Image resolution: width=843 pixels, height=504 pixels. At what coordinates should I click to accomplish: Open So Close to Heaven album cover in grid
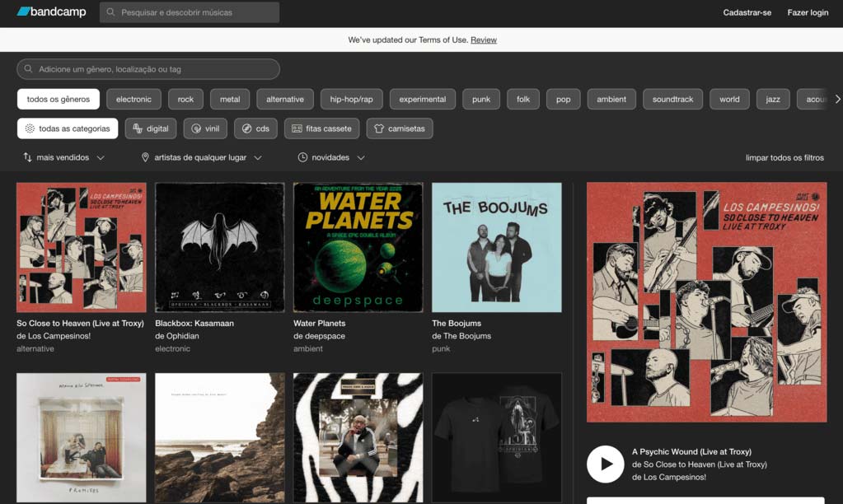pos(82,247)
